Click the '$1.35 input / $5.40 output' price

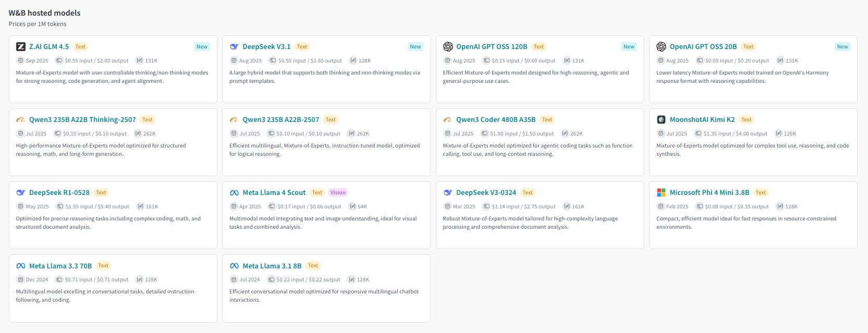(97, 206)
